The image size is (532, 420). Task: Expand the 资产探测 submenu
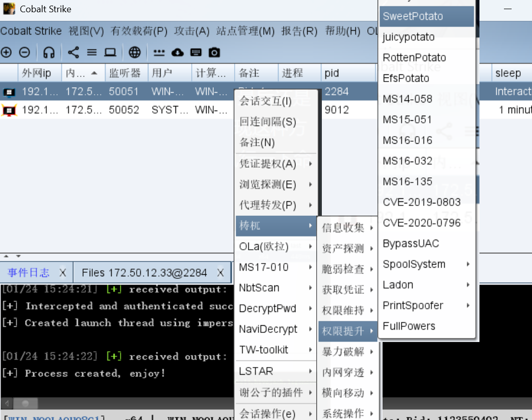(x=348, y=248)
